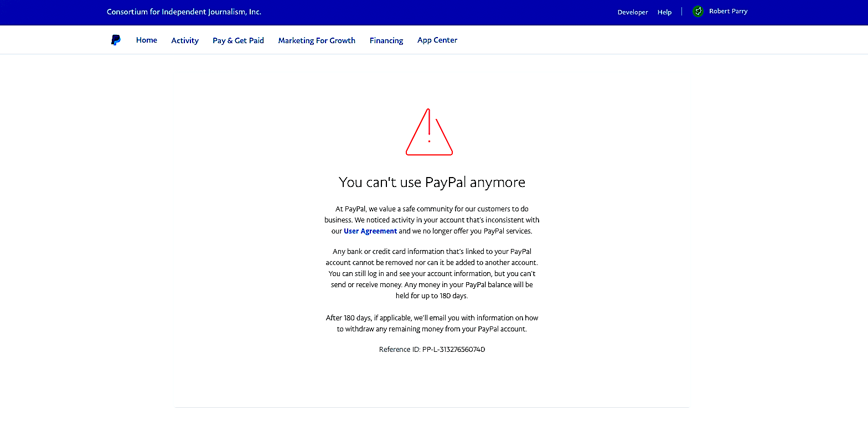Click Consortium for Independent Journalism business name
868x426 pixels.
pyautogui.click(x=184, y=12)
